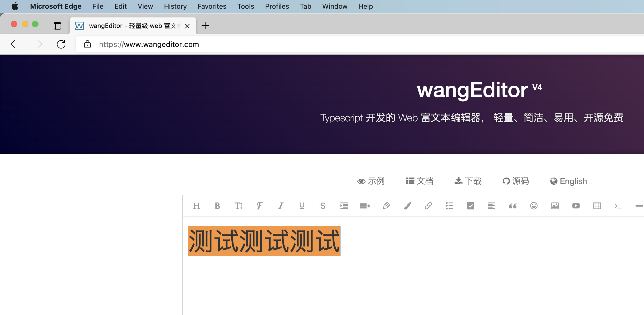Open the Edge tab actions menu icon

(x=57, y=26)
